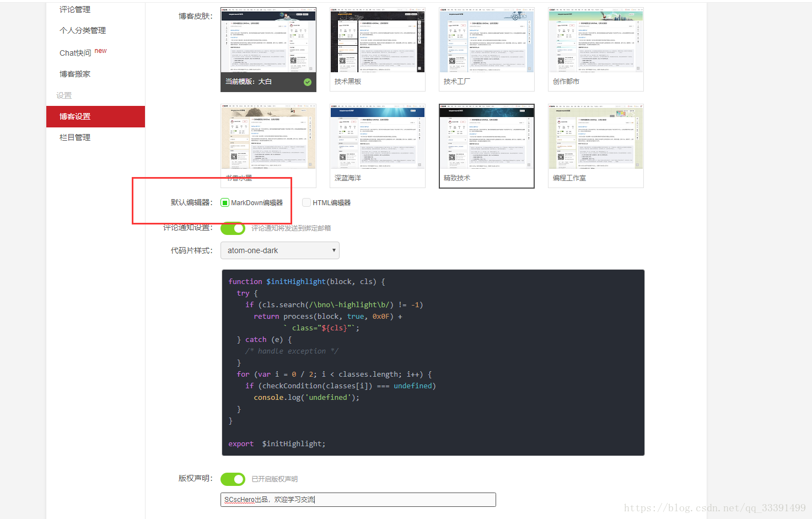Click the red new badge beside Chat快问
This screenshot has height=519, width=812.
[x=101, y=51]
